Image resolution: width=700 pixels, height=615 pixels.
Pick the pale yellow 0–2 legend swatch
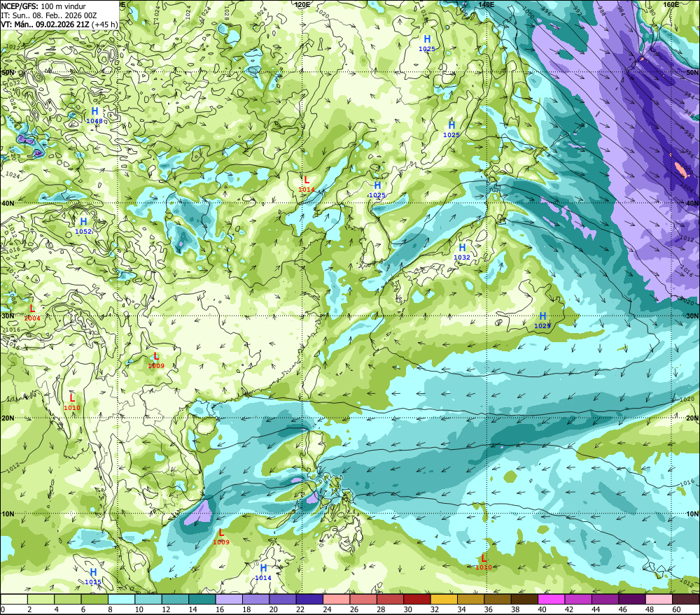tap(14, 599)
